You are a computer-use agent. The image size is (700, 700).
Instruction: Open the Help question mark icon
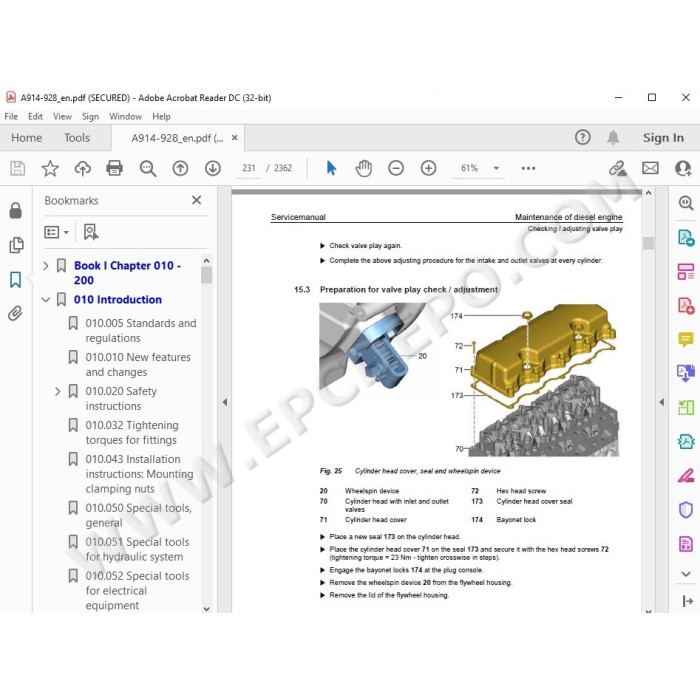(583, 138)
